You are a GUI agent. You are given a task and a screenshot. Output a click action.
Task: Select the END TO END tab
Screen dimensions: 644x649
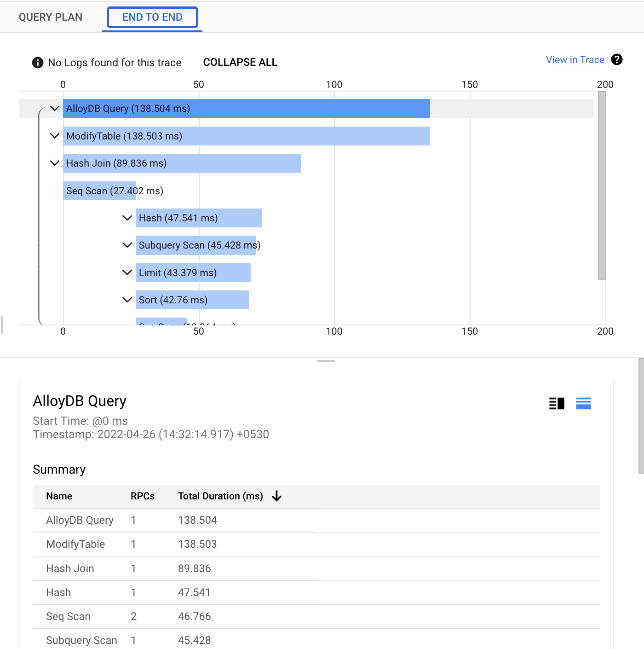point(152,17)
